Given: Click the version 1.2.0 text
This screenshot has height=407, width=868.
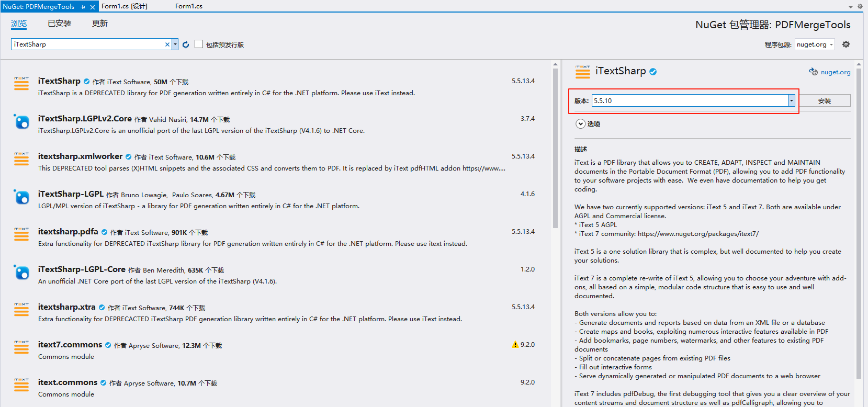Looking at the screenshot, I should 527,269.
